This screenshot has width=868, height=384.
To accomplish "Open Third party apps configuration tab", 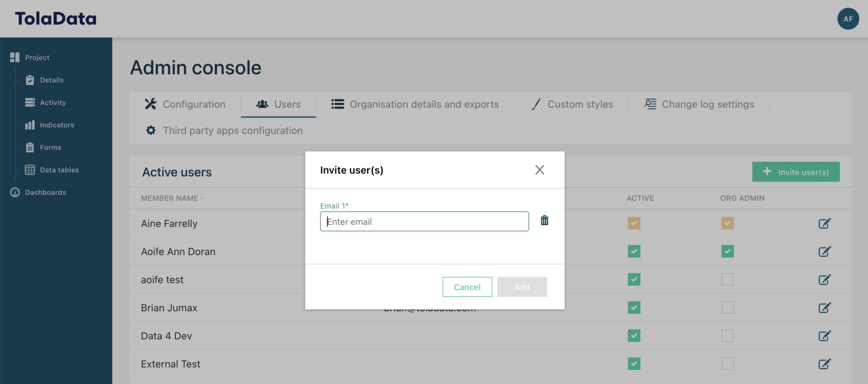I will click(x=224, y=131).
